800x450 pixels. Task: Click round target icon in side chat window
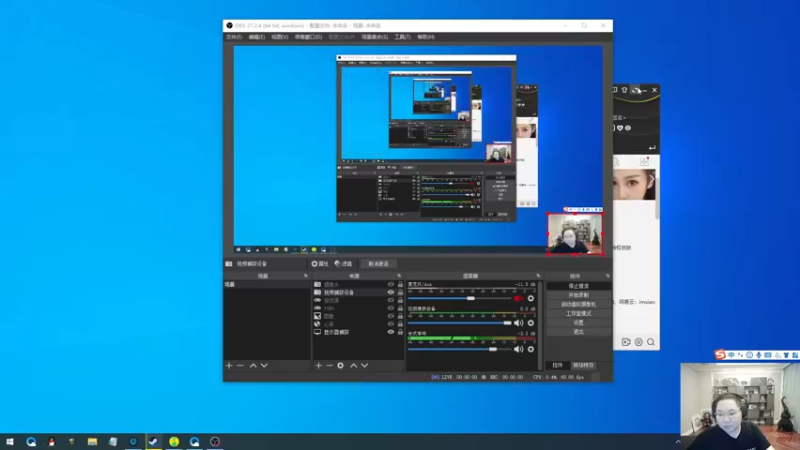(639, 342)
